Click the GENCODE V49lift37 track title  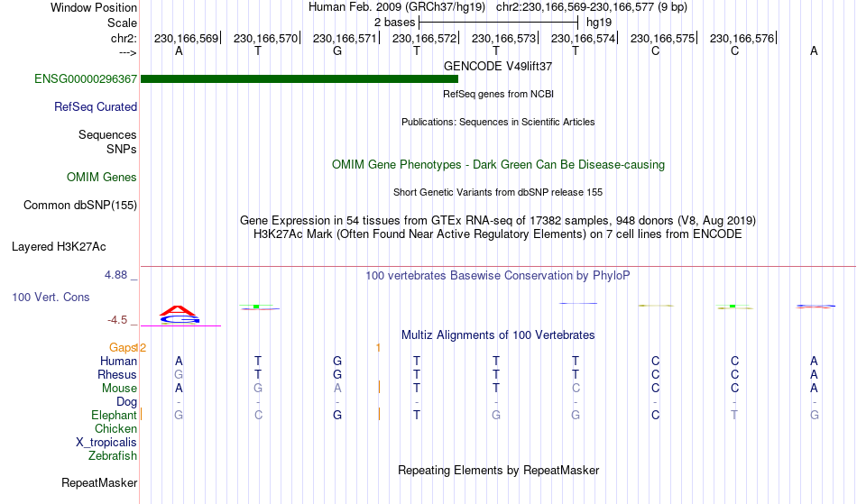(x=498, y=66)
